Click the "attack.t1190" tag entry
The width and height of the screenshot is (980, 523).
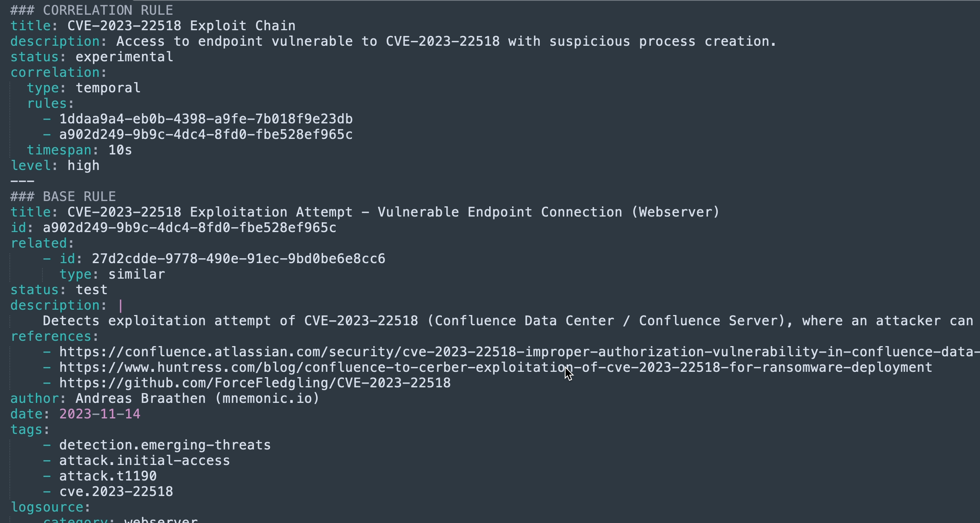click(108, 476)
